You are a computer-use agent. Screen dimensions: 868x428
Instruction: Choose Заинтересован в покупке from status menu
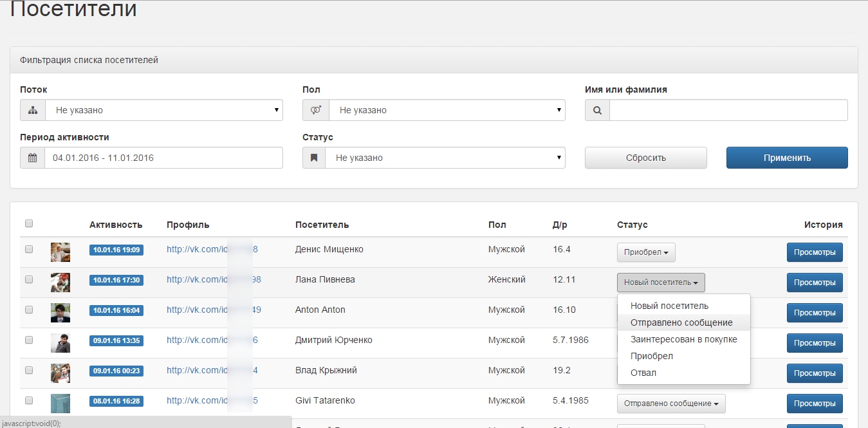pos(683,339)
